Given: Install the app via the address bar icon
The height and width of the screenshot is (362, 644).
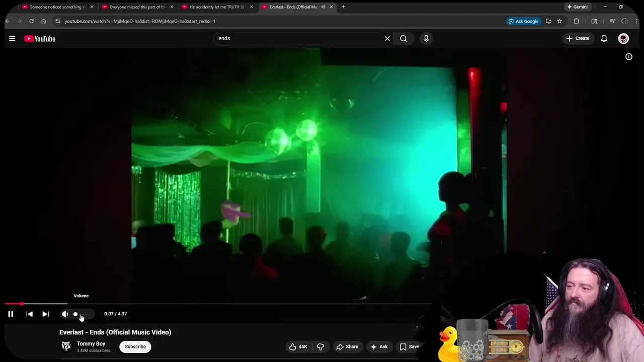Looking at the screenshot, I should (548, 21).
